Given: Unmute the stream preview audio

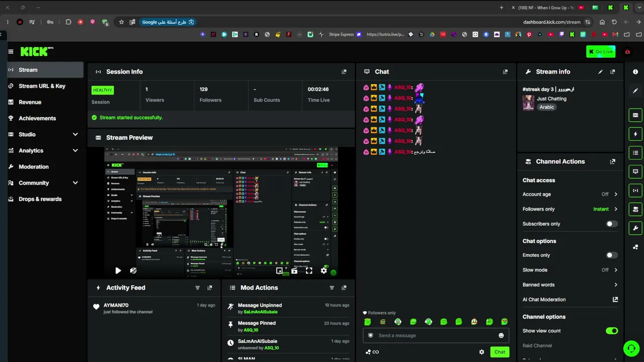Looking at the screenshot, I should pyautogui.click(x=133, y=270).
